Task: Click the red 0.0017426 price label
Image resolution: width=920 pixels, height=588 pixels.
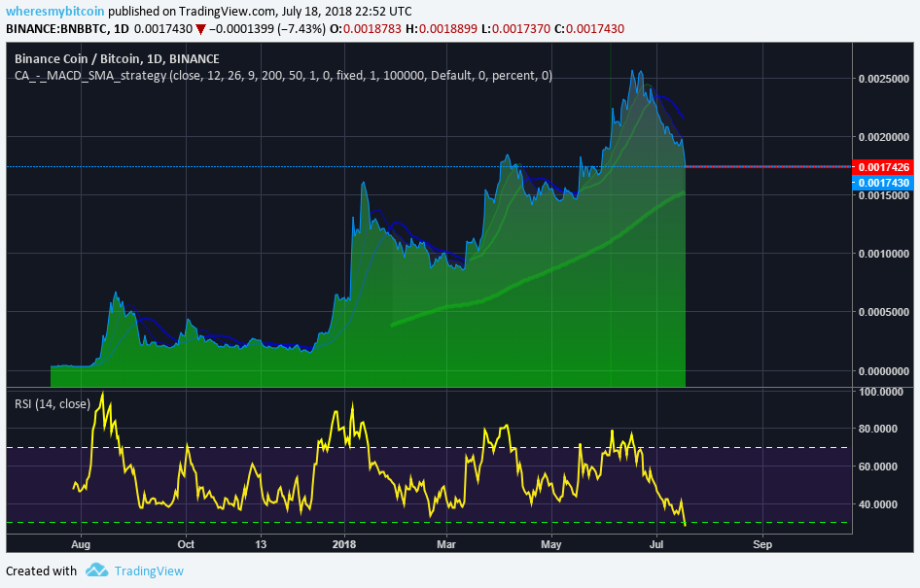Action: (884, 167)
